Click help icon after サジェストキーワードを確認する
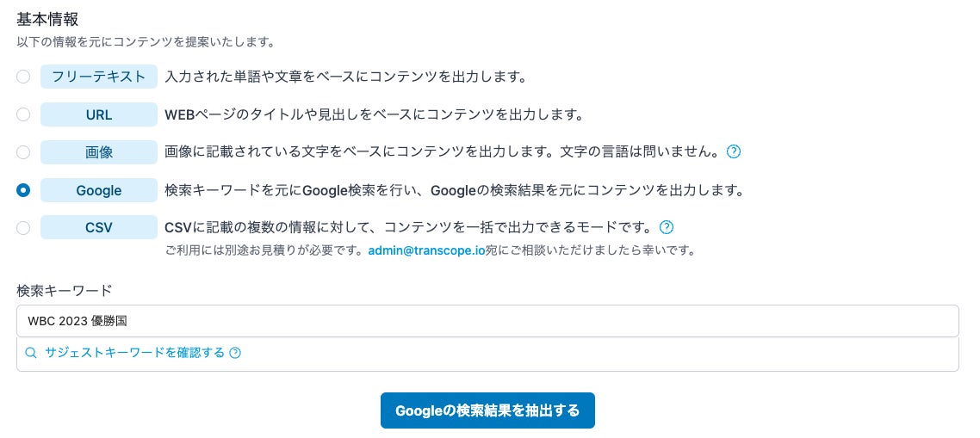The image size is (980, 438). tap(235, 353)
